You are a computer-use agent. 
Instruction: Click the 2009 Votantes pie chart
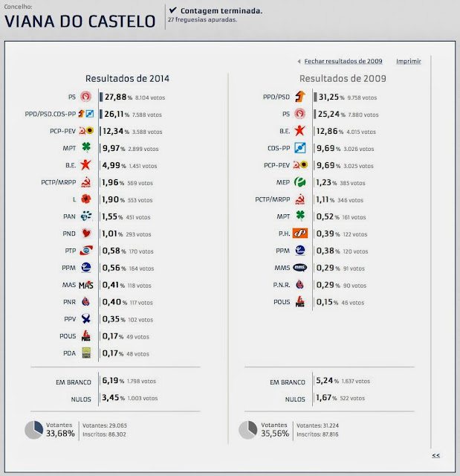(247, 430)
